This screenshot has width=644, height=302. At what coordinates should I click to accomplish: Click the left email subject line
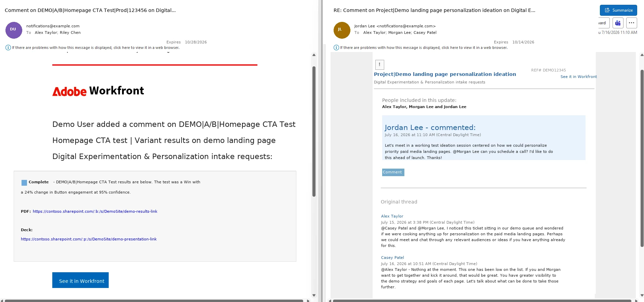[x=90, y=10]
